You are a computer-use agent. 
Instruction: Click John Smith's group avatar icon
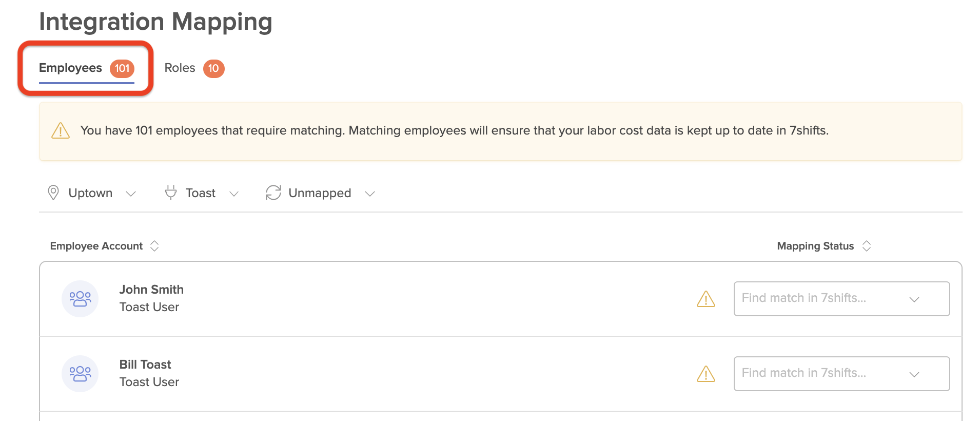tap(80, 299)
